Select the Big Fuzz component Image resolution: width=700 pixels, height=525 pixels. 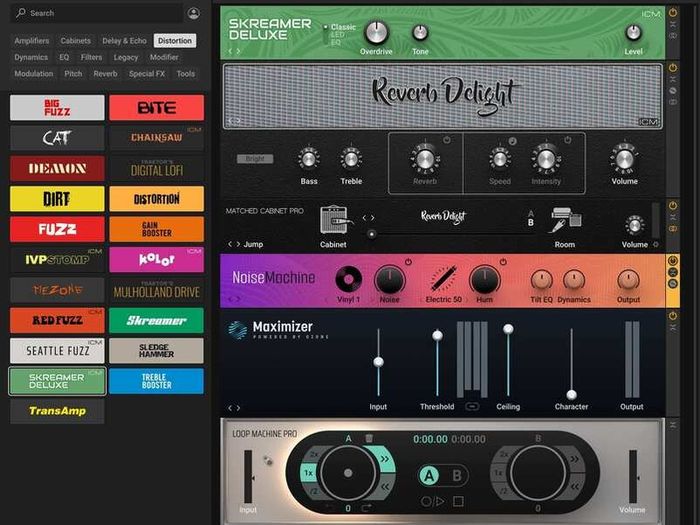[x=57, y=108]
